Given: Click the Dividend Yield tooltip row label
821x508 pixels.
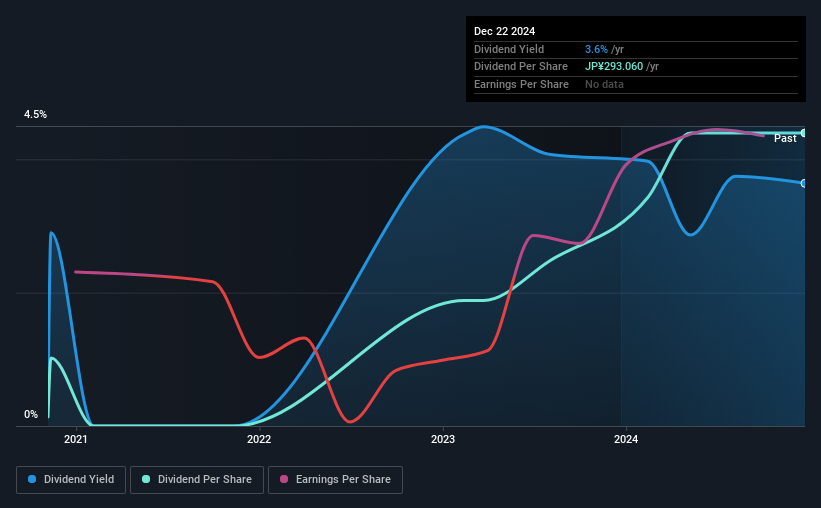Looking at the screenshot, I should click(x=509, y=49).
